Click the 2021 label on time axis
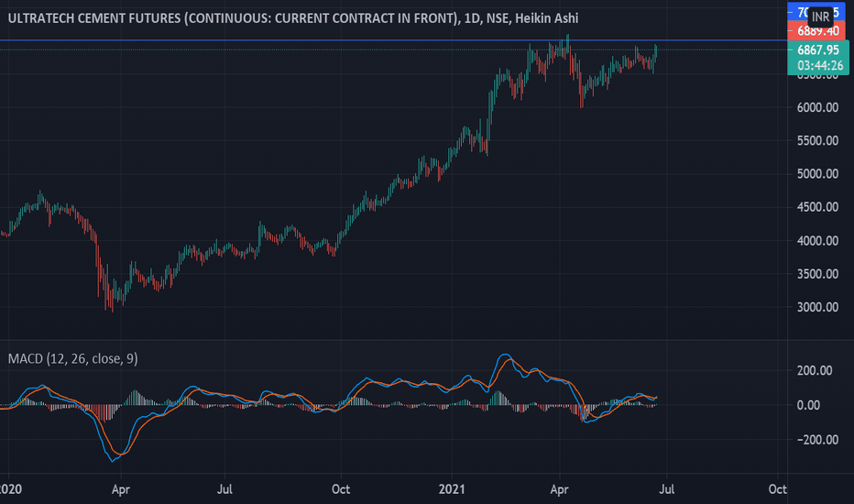Viewport: 854px width, 504px height. point(452,489)
